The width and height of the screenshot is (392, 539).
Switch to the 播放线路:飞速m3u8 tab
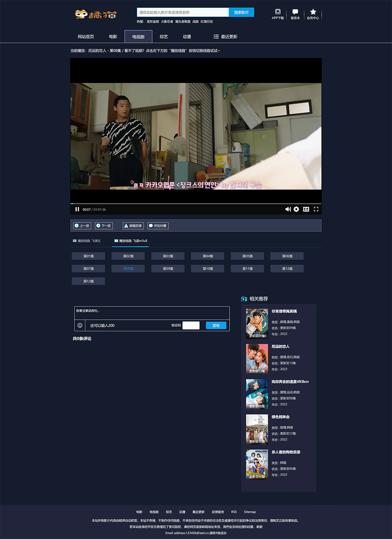tap(130, 240)
